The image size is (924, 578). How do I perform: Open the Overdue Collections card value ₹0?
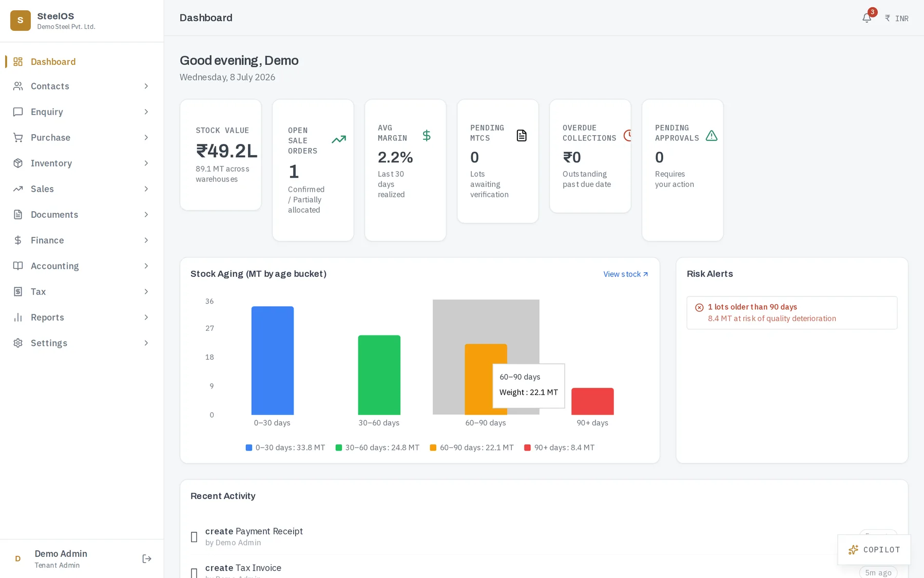pos(572,157)
